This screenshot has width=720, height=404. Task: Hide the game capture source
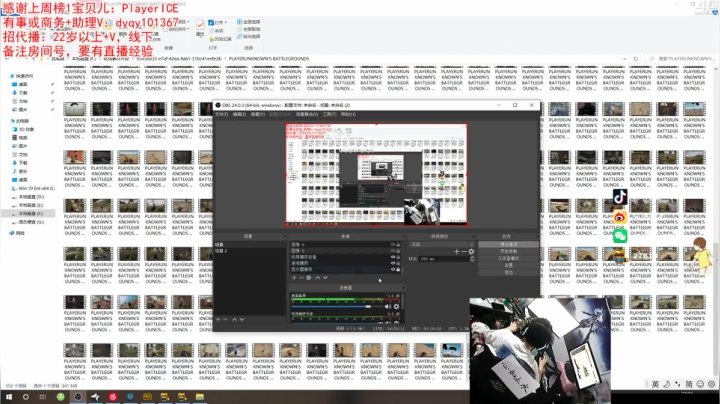pyautogui.click(x=393, y=263)
